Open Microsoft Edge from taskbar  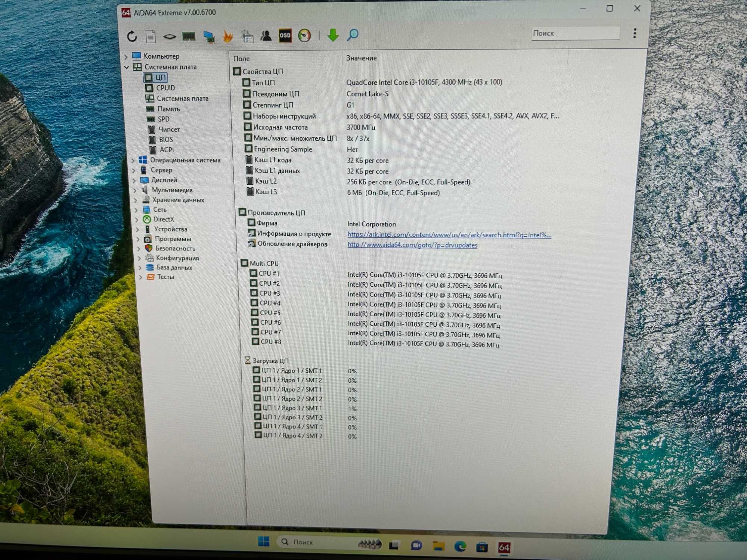[460, 547]
